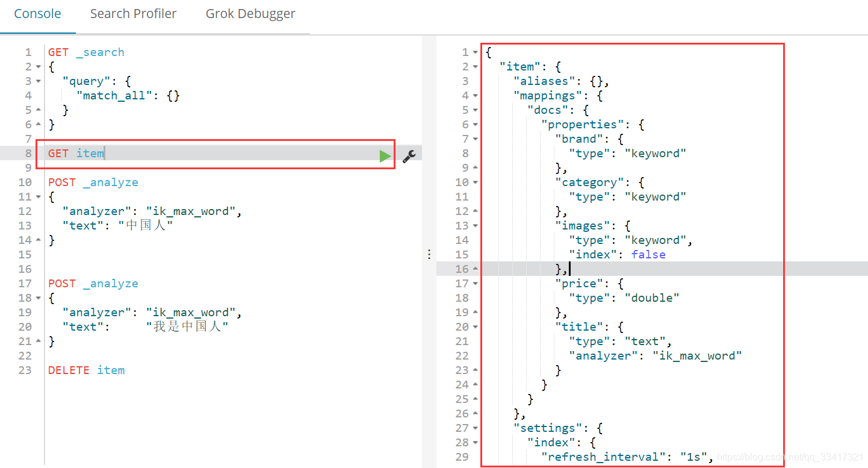Image resolution: width=868 pixels, height=468 pixels.
Task: Click the GET item request line
Action: pyautogui.click(x=76, y=154)
